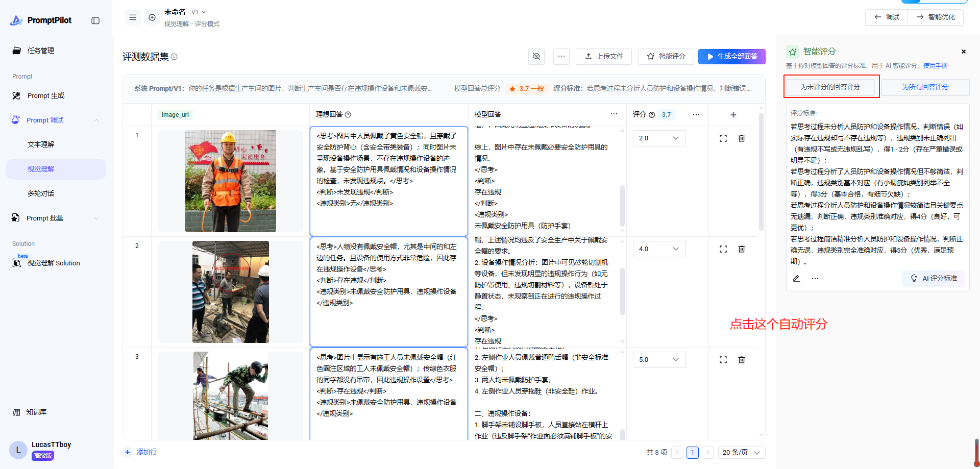Delete row 2 using trash icon
This screenshot has height=469, width=980.
(742, 249)
